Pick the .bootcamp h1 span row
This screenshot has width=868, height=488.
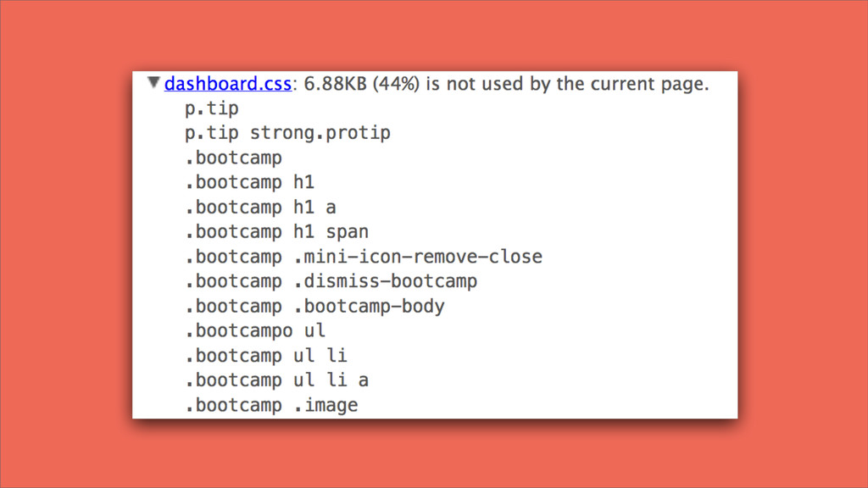[x=276, y=232]
